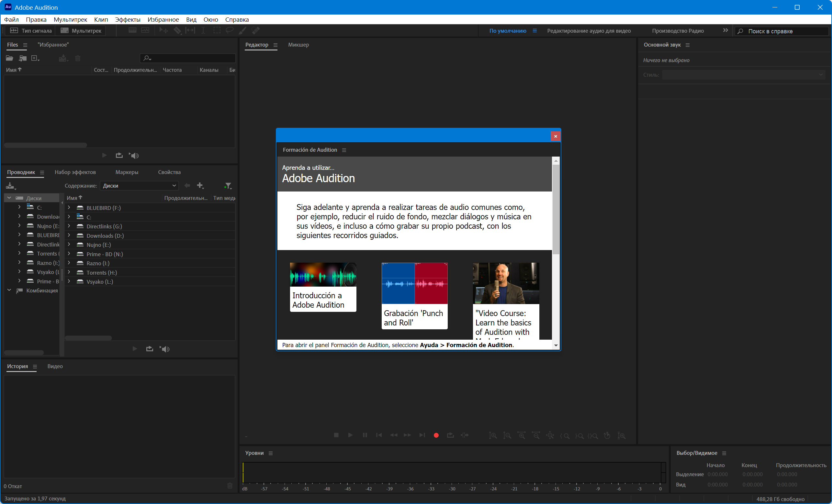The width and height of the screenshot is (832, 504).
Task: Click the Import File icon in Files panel
Action: click(x=23, y=58)
